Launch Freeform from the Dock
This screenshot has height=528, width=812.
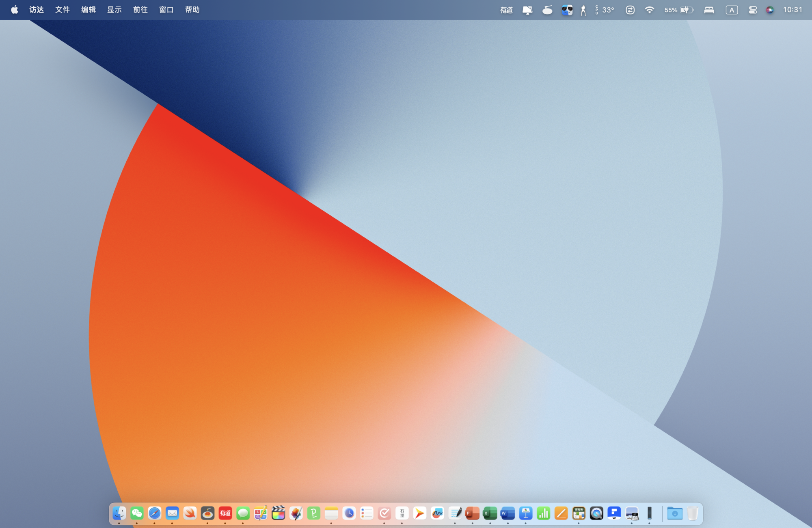pyautogui.click(x=437, y=513)
